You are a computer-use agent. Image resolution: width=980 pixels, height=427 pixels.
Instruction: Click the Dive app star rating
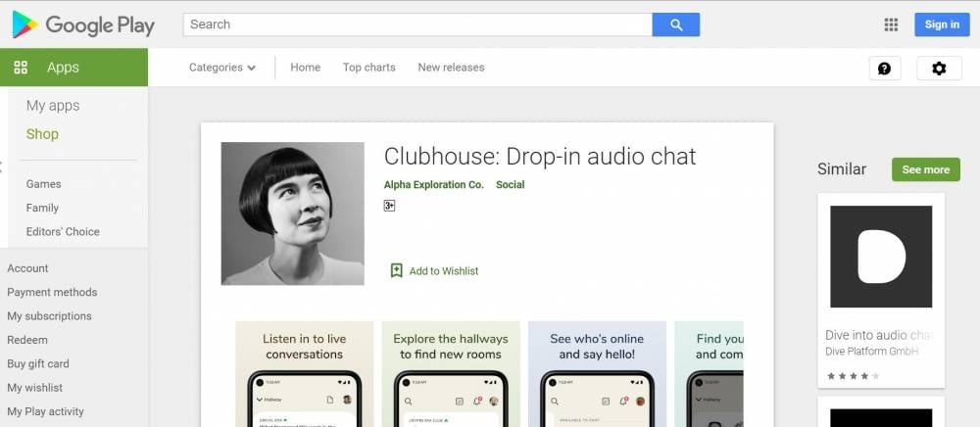click(x=854, y=376)
